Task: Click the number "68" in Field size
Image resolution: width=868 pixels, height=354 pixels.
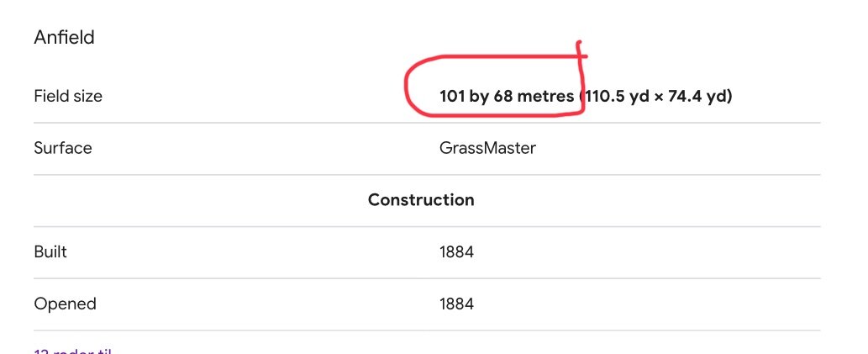Action: [503, 97]
